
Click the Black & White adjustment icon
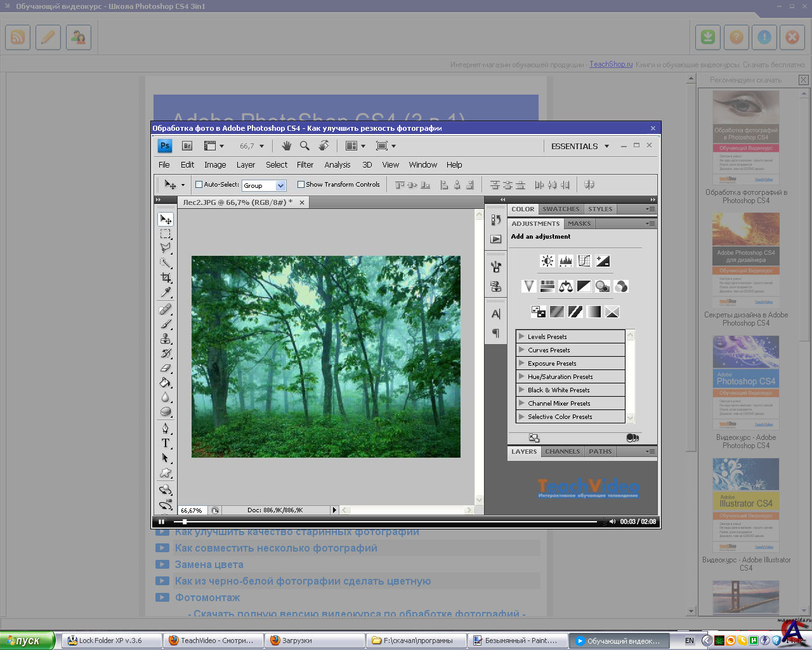pos(584,286)
